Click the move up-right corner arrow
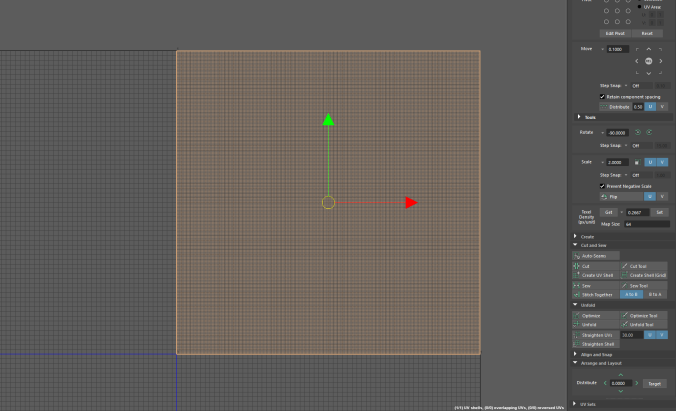The height and width of the screenshot is (411, 676). [660, 50]
